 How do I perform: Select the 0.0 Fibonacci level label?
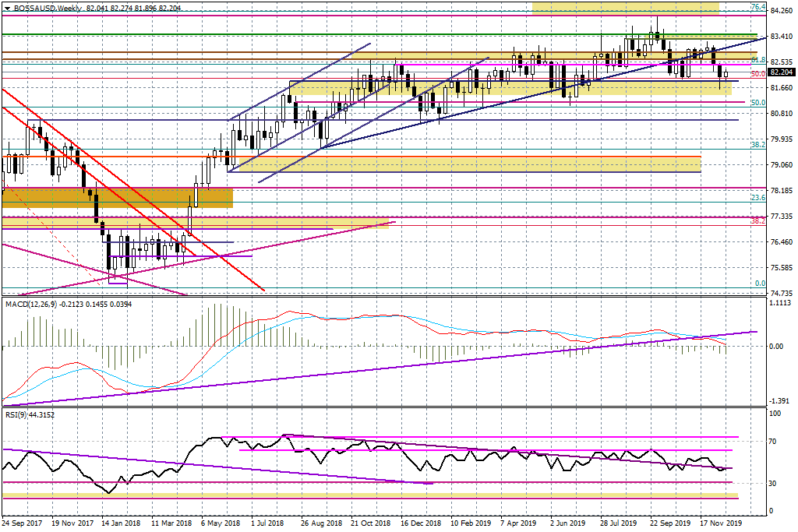pos(760,284)
